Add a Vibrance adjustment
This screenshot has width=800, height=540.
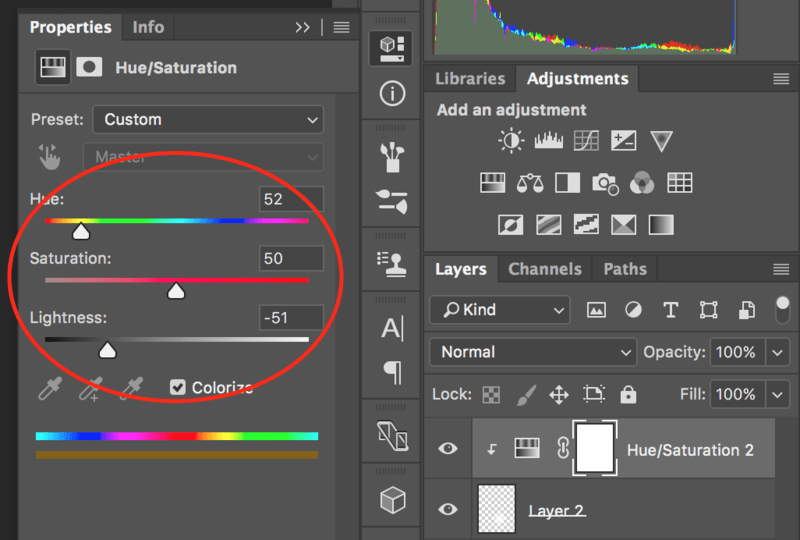661,141
